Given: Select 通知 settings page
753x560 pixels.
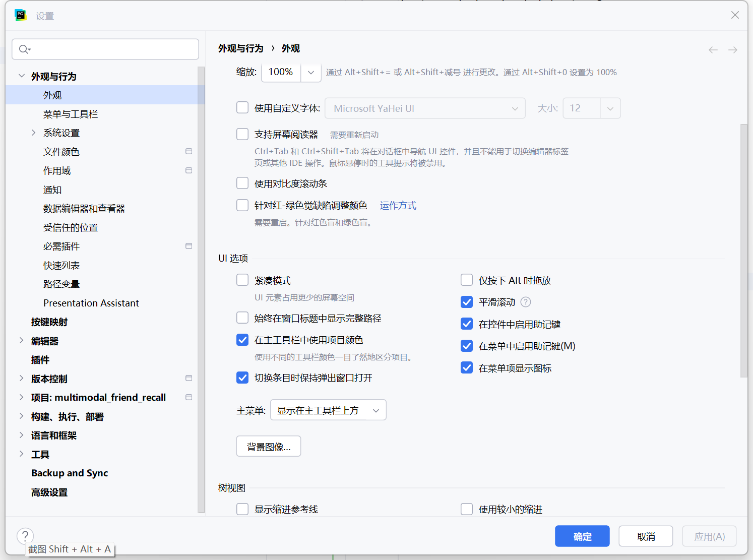Looking at the screenshot, I should [52, 190].
